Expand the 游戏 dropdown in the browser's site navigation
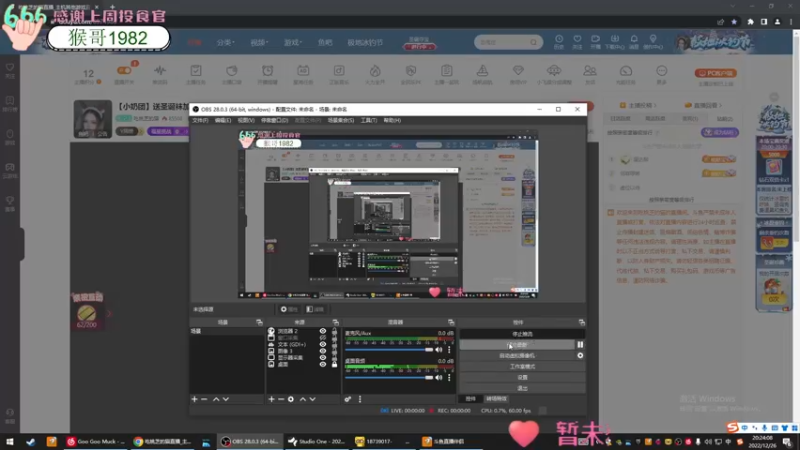This screenshot has width=800, height=450. (x=293, y=42)
